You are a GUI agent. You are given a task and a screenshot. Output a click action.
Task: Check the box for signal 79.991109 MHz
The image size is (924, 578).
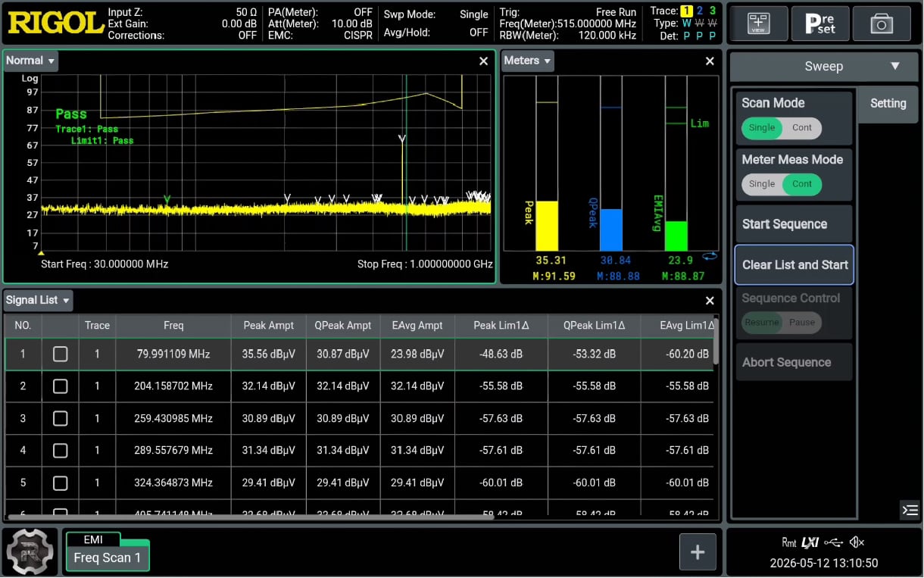pos(61,354)
